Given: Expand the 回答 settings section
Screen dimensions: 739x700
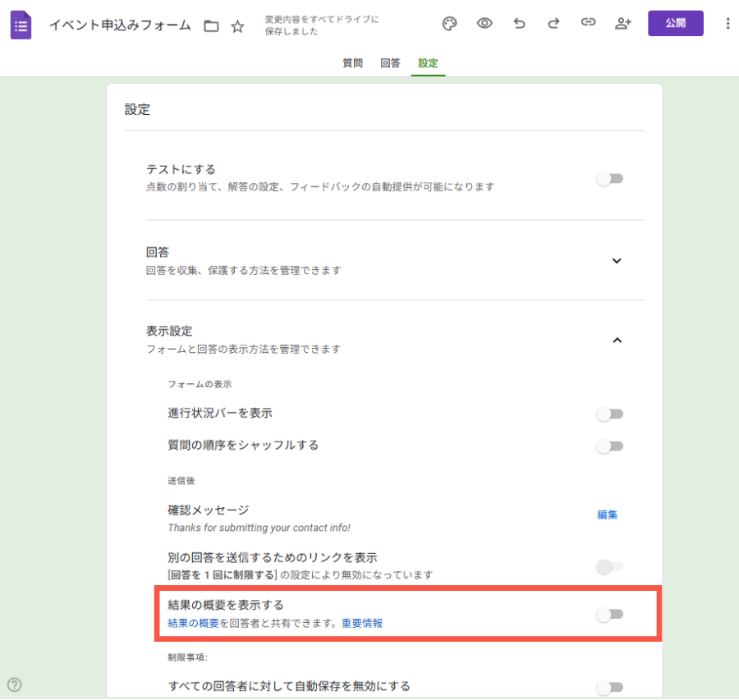Looking at the screenshot, I should (x=617, y=261).
